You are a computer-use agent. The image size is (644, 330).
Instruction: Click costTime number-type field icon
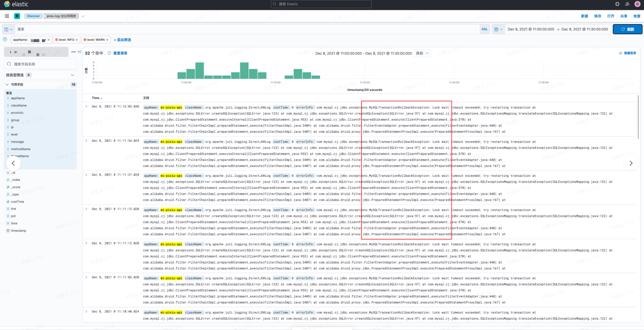[x=8, y=202]
